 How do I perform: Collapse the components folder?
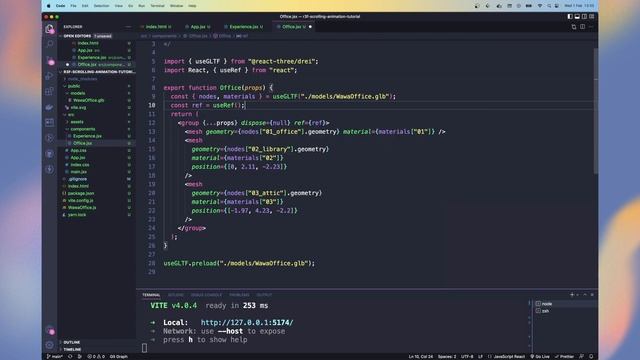(x=97, y=129)
